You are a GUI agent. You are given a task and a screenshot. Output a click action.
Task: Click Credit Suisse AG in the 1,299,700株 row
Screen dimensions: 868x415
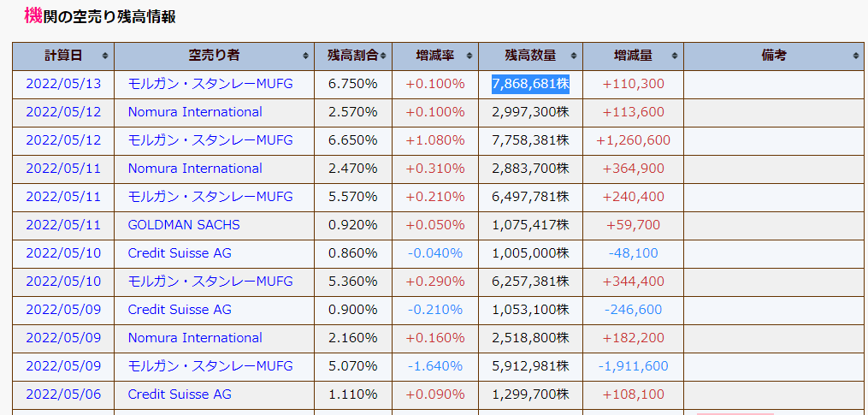tap(180, 394)
